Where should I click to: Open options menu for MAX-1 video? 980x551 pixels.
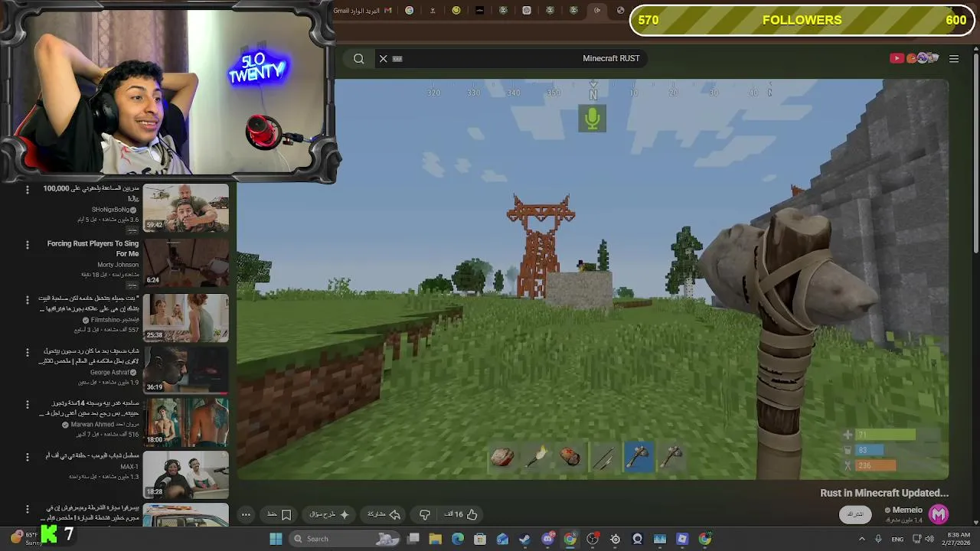pyautogui.click(x=28, y=457)
